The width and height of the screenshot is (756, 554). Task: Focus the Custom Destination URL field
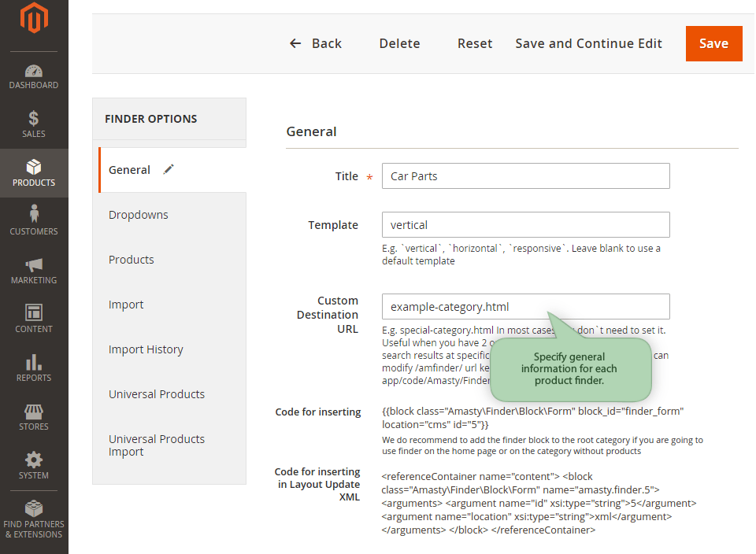pyautogui.click(x=525, y=307)
